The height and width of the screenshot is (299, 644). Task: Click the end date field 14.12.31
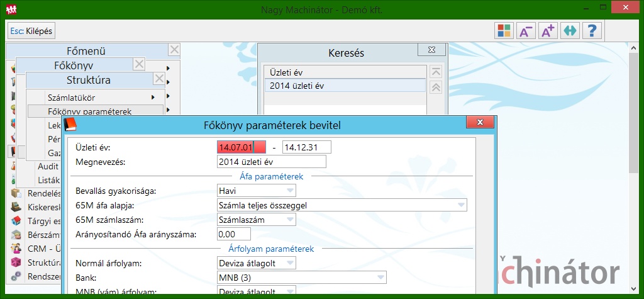[307, 147]
